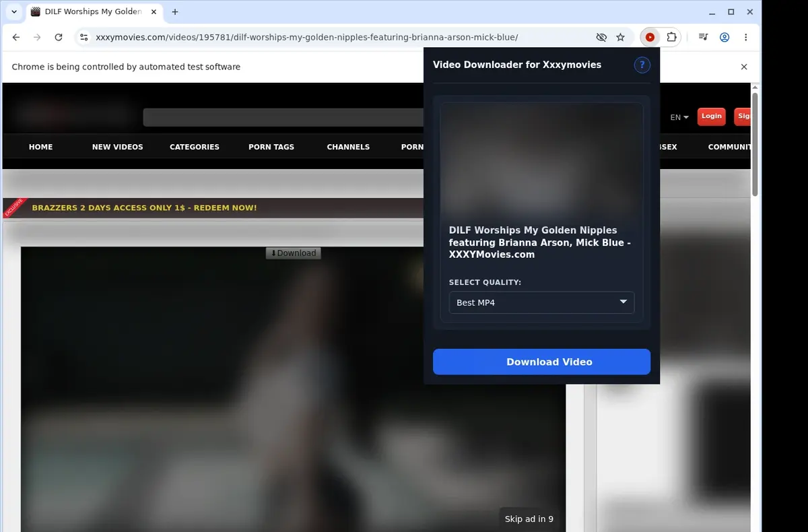Click the Download button above the video
Viewport: 808px width, 532px height.
click(294, 253)
